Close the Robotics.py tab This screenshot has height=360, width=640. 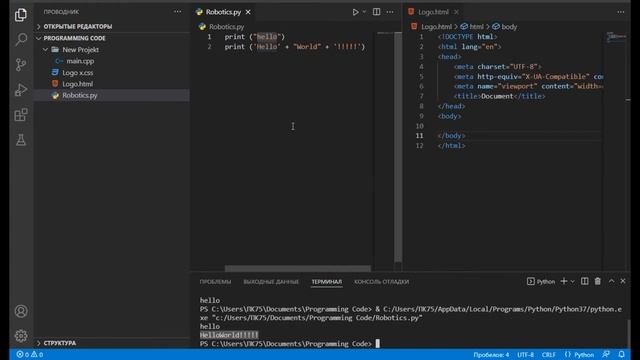tap(248, 12)
